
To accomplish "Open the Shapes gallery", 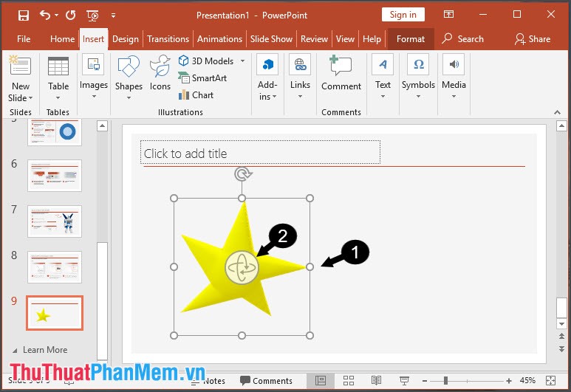I will [129, 78].
